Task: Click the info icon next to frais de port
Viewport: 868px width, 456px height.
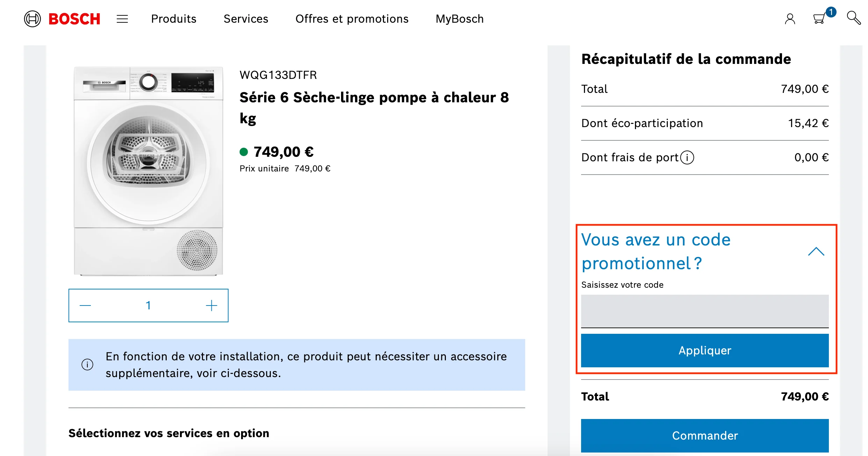Action: pos(687,157)
